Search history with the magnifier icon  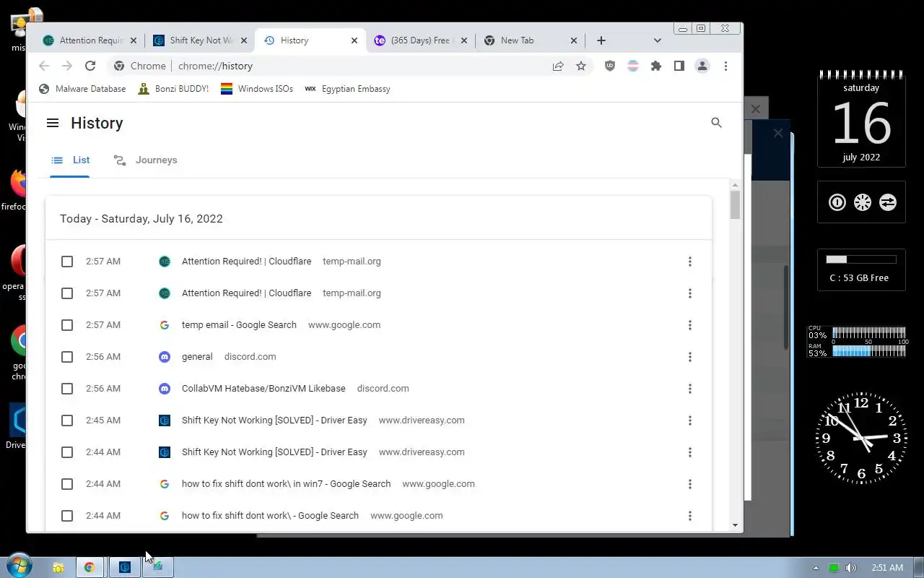(716, 123)
